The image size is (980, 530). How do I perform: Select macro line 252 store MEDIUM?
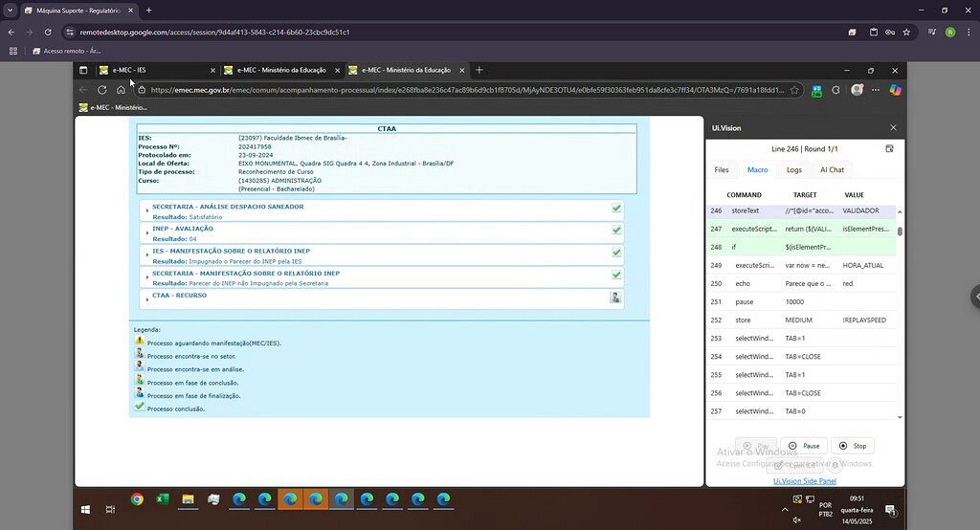point(802,320)
